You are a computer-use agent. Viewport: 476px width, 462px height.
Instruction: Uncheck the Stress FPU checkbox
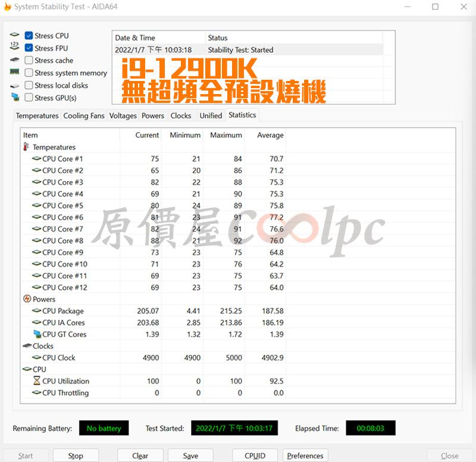[x=29, y=48]
